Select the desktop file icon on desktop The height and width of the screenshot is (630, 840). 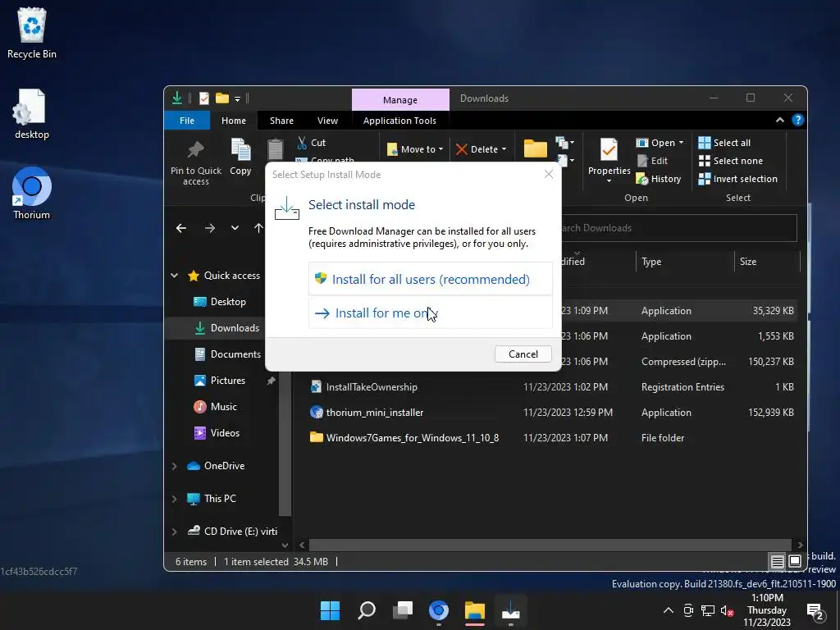pyautogui.click(x=32, y=114)
